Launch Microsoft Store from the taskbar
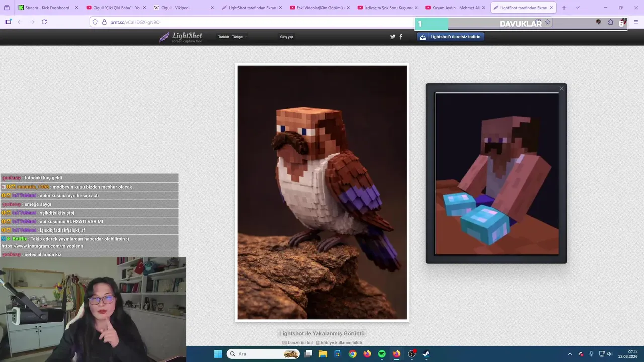 (x=338, y=354)
